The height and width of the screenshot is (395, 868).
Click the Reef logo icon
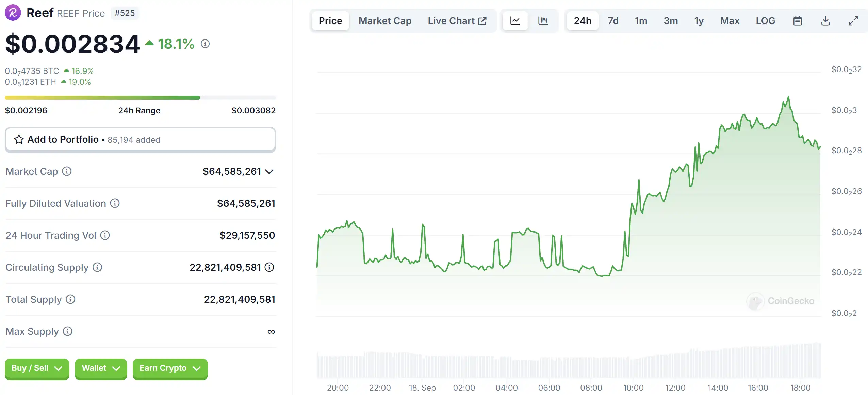(13, 13)
